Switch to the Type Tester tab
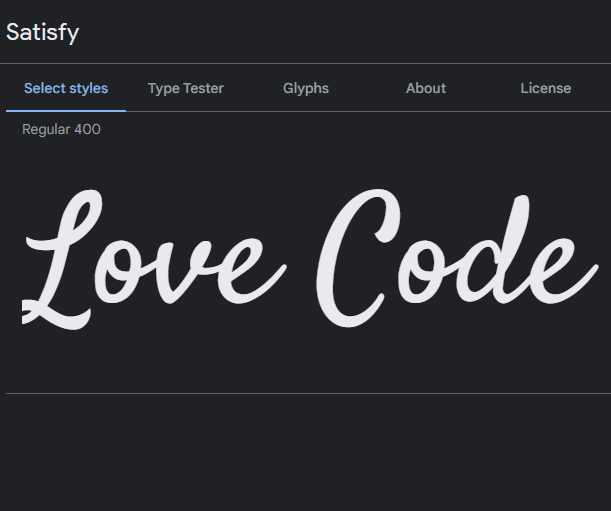Screen dimensions: 611x511 pyautogui.click(x=186, y=88)
